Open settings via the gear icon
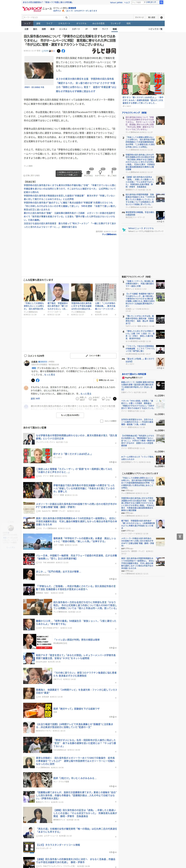The image size is (186, 868). click(x=161, y=17)
